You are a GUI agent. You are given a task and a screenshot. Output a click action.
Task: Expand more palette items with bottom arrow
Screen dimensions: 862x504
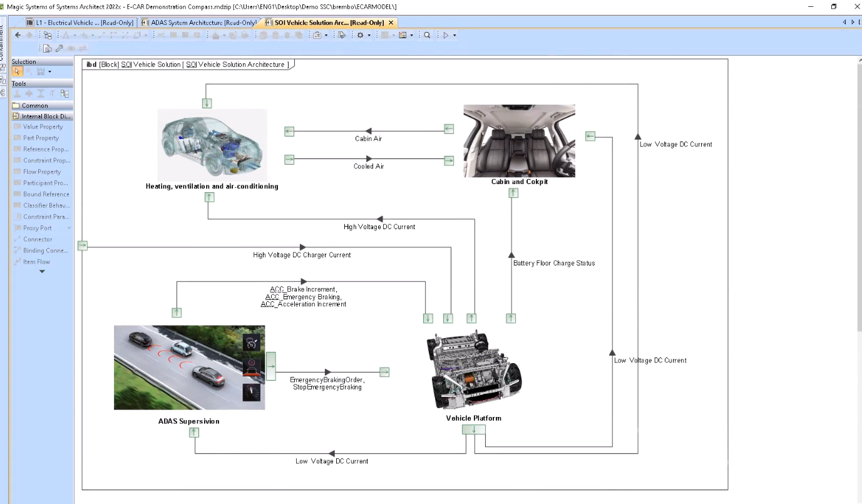(x=42, y=272)
